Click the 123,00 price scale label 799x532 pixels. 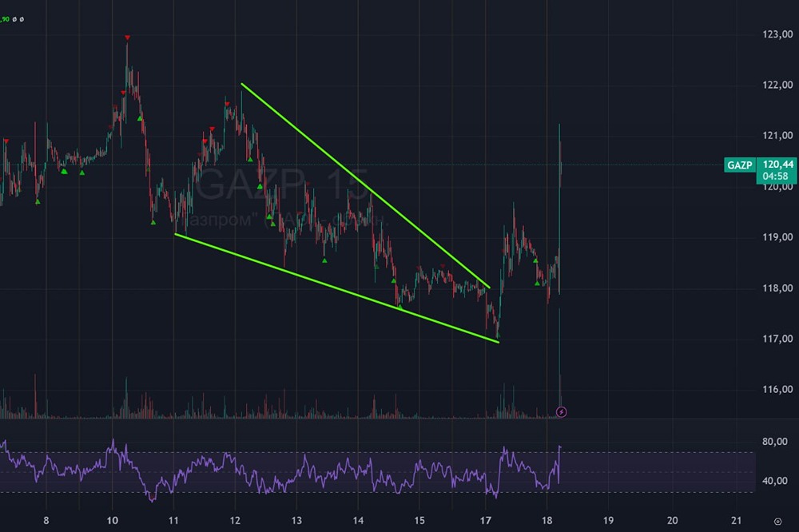point(777,34)
